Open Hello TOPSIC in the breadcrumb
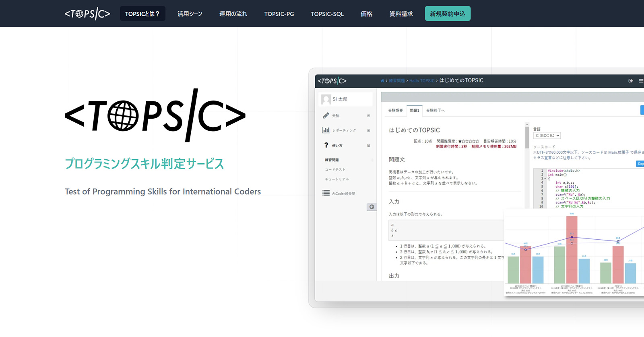The width and height of the screenshot is (644, 337). pyautogui.click(x=422, y=81)
